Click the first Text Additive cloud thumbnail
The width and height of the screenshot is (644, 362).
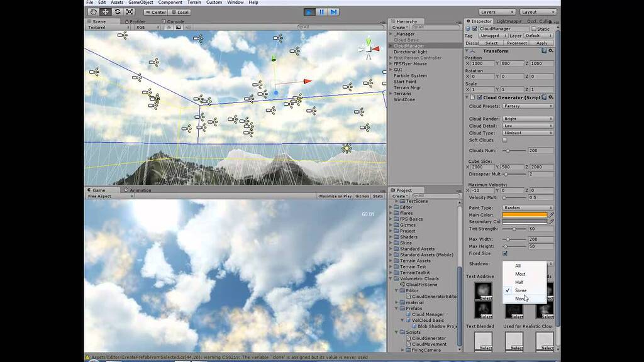tap(484, 290)
